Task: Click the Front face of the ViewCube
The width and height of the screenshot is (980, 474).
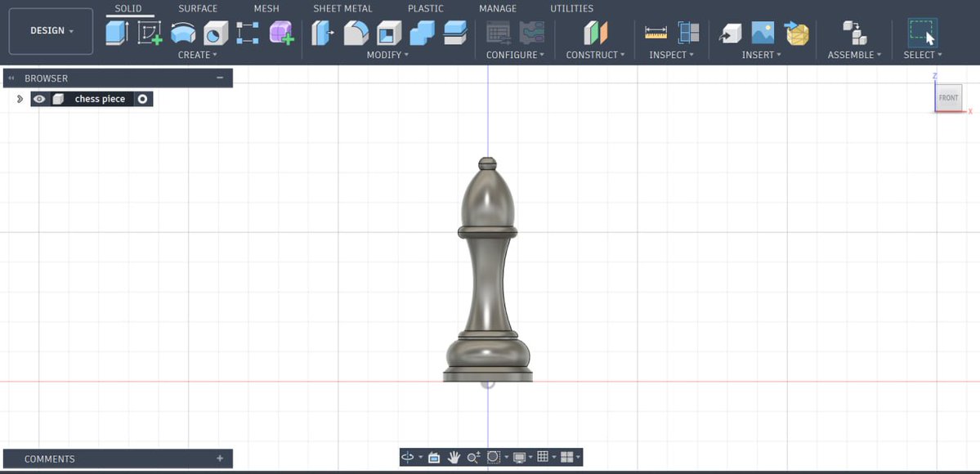Action: click(948, 98)
